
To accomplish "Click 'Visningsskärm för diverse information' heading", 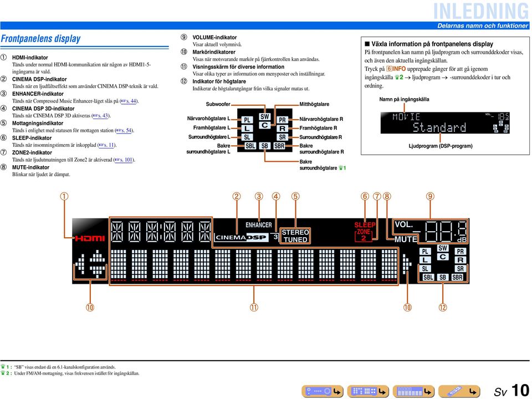I will (238, 67).
